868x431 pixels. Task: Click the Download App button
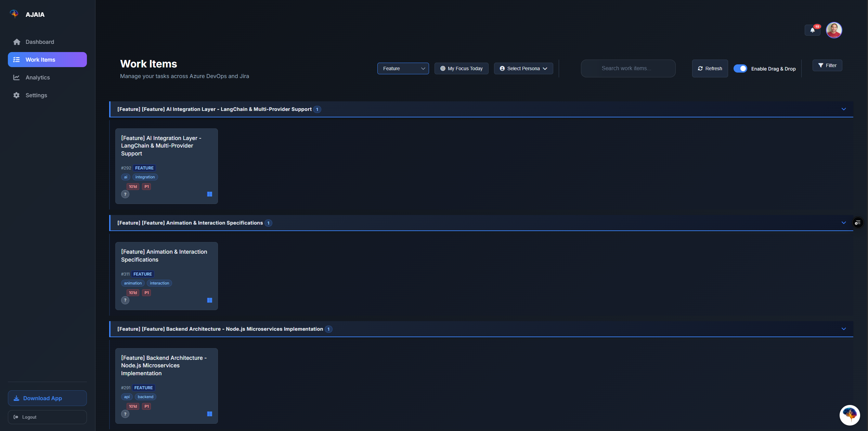47,398
